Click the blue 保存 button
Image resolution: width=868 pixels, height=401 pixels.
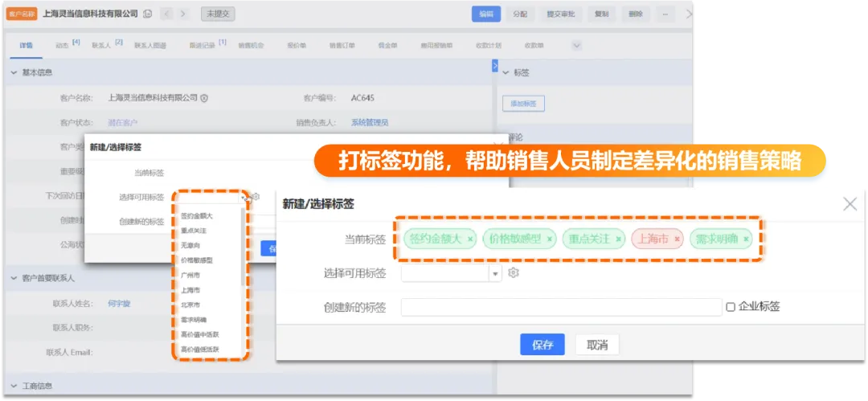point(542,345)
